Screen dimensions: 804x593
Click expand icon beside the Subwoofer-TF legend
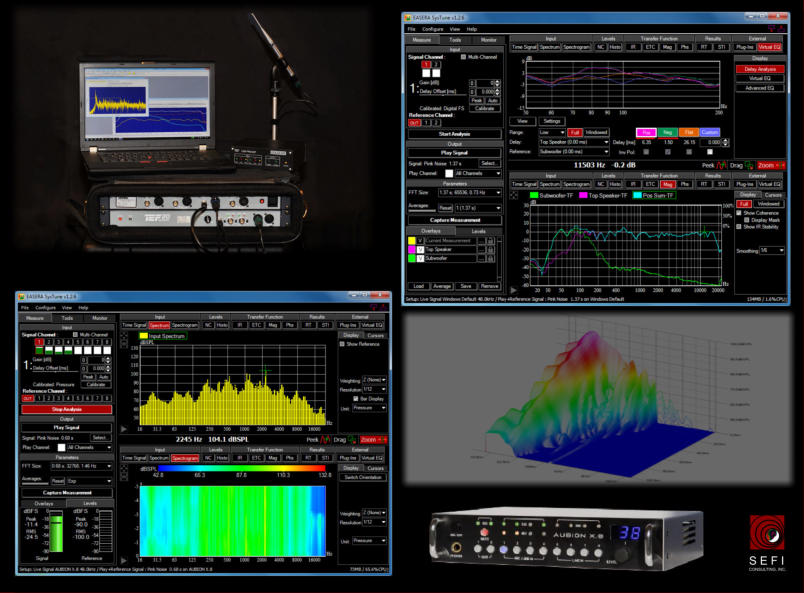tap(514, 195)
